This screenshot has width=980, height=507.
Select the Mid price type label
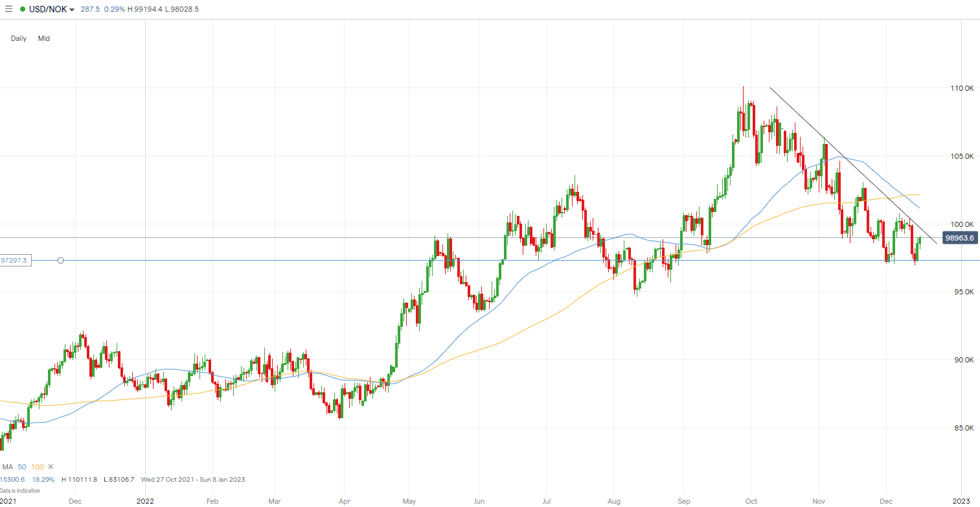[x=43, y=38]
